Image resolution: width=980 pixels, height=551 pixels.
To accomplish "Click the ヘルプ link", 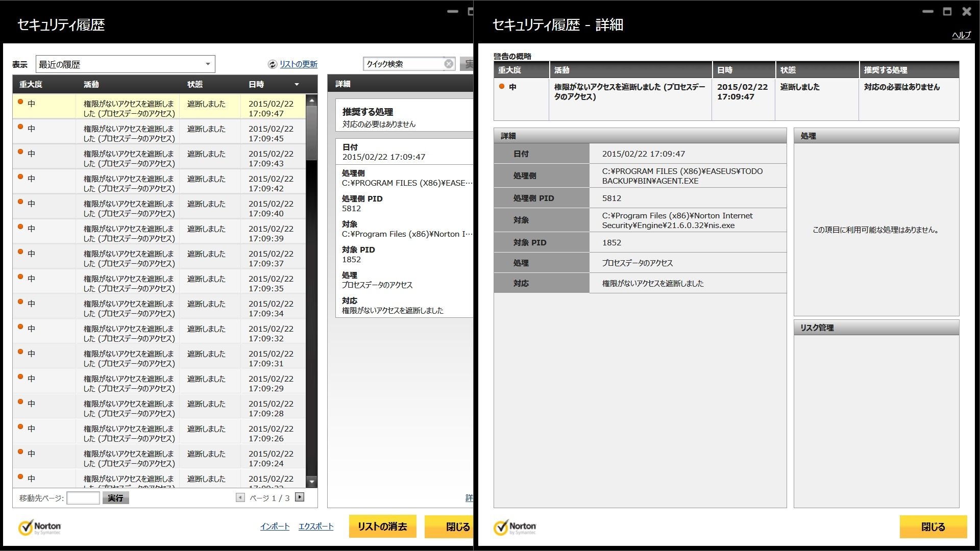I will pyautogui.click(x=961, y=35).
